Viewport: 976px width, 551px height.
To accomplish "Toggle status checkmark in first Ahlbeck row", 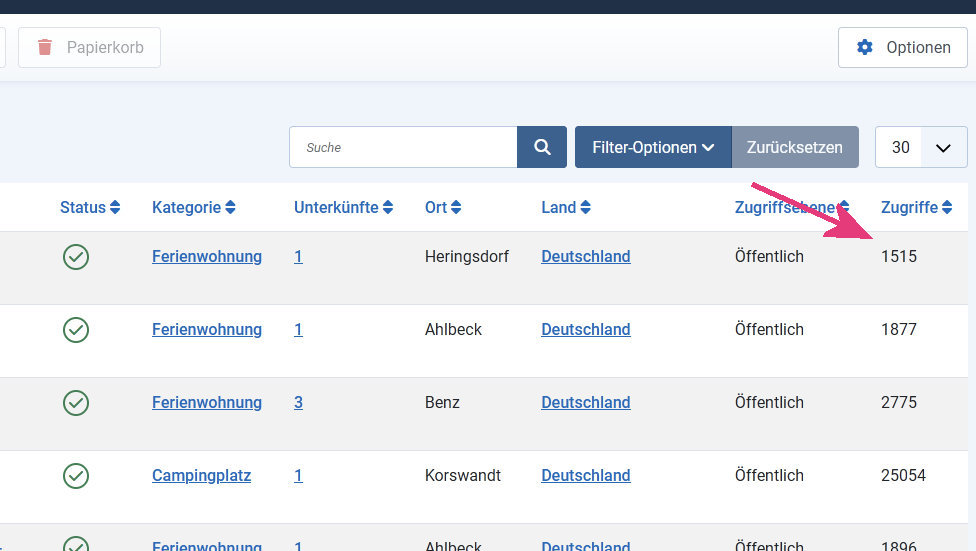I will click(x=76, y=330).
